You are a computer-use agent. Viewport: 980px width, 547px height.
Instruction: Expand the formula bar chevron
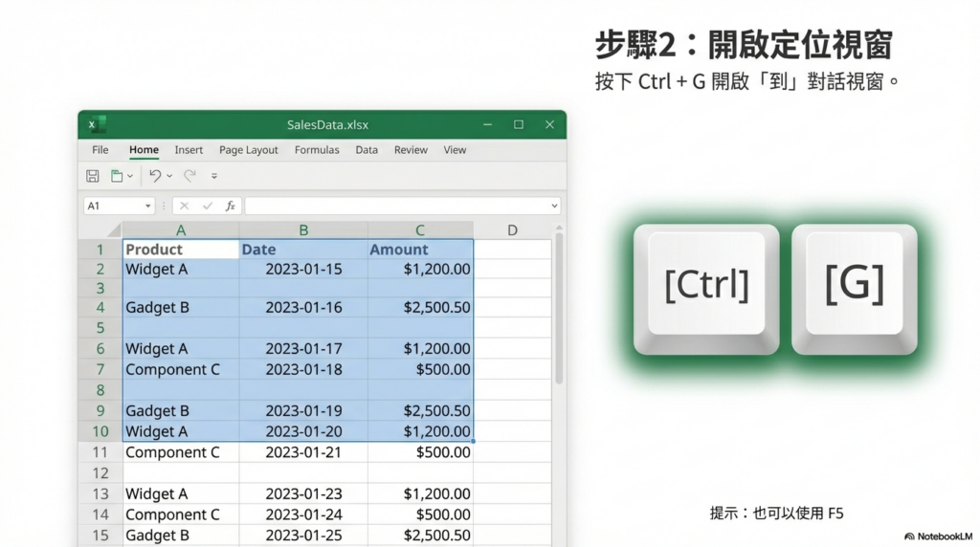[x=554, y=206]
